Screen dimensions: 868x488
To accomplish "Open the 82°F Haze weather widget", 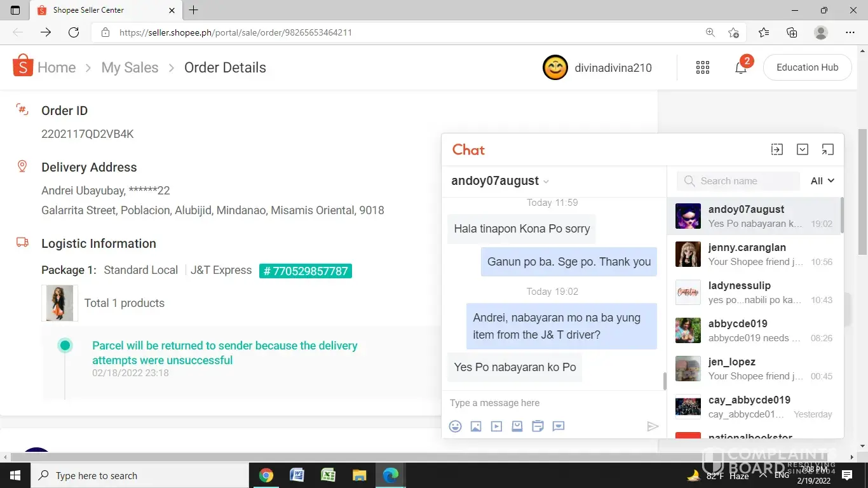I will tap(718, 475).
